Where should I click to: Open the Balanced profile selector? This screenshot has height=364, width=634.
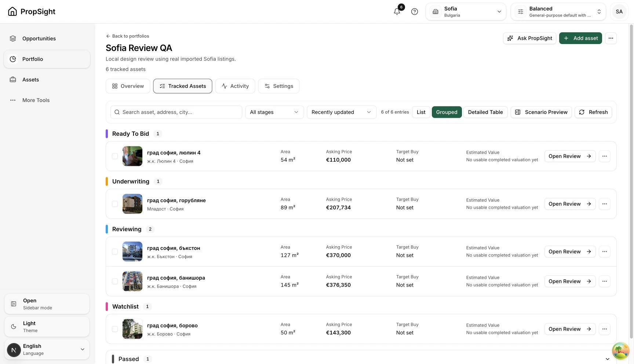click(x=558, y=12)
